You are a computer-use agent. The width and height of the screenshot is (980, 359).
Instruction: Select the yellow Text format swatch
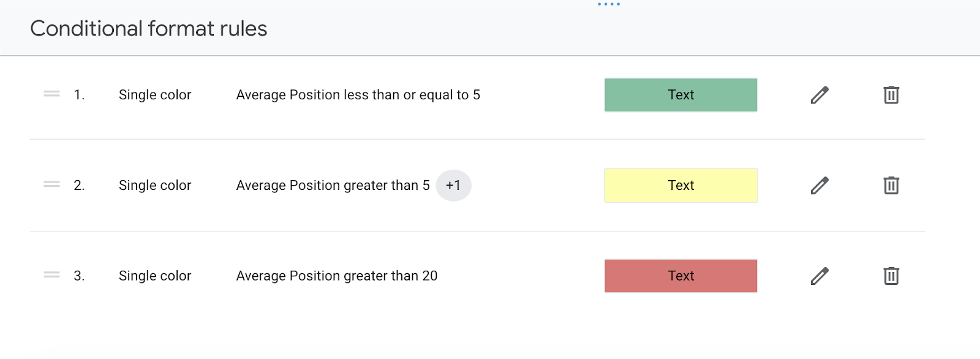680,185
